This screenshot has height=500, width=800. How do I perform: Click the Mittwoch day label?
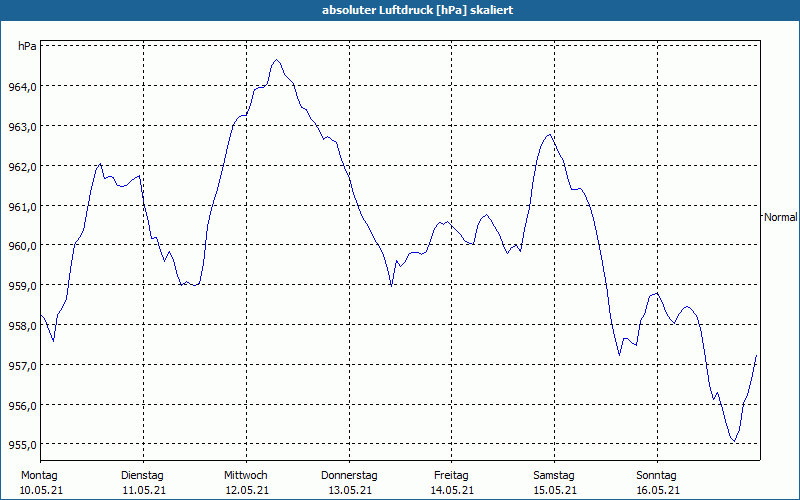pos(246,476)
